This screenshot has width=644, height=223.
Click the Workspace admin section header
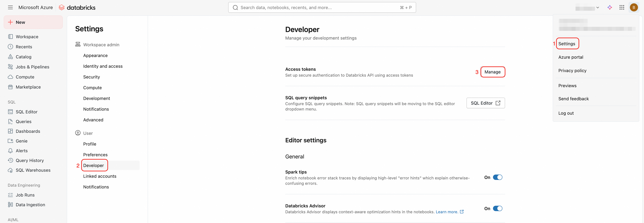point(101,45)
